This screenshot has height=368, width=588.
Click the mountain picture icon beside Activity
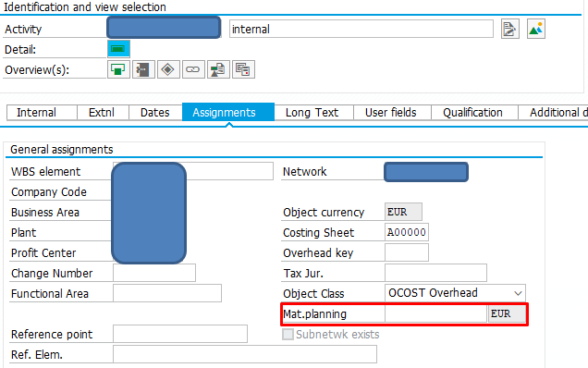click(x=536, y=29)
